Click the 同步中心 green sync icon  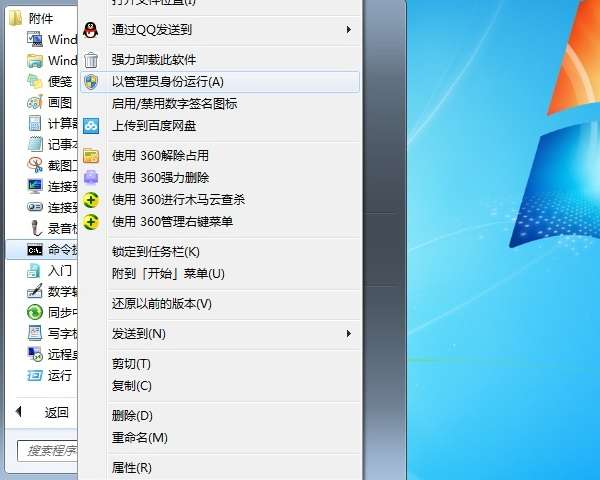click(35, 312)
